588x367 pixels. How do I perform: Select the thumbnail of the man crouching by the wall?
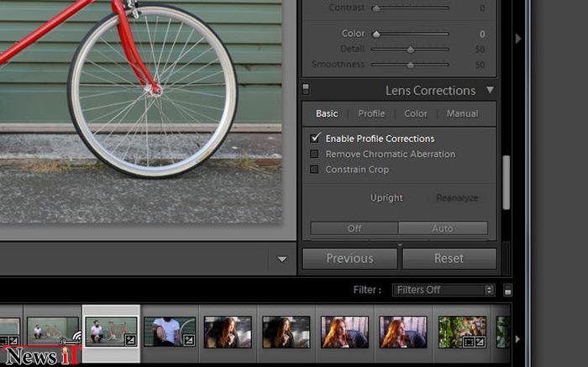[x=53, y=331]
